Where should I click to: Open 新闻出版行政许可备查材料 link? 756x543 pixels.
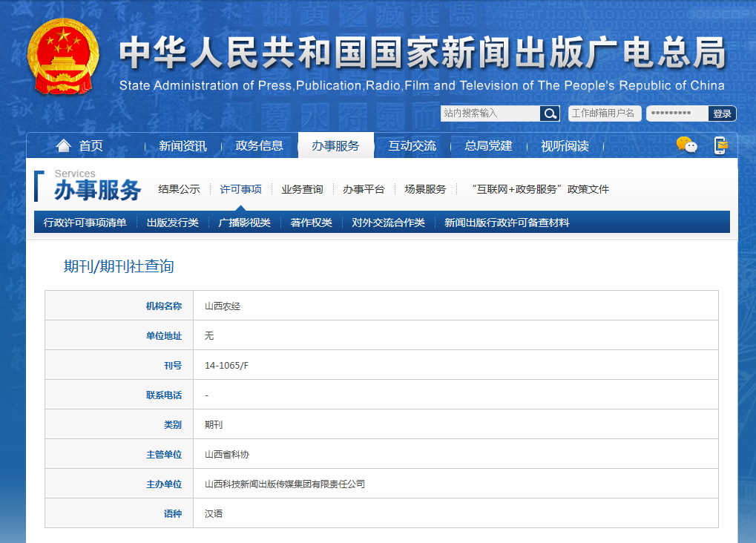507,223
